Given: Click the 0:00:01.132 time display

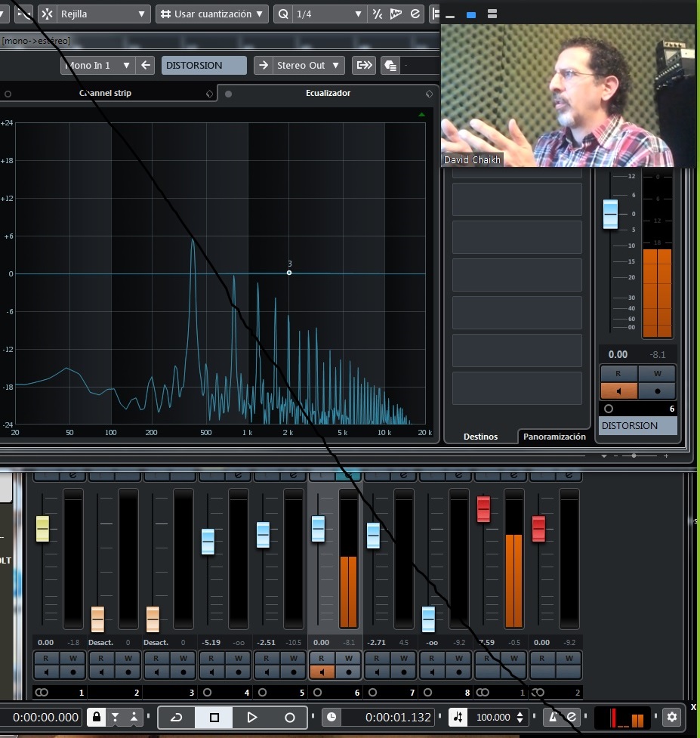Looking at the screenshot, I should (x=398, y=718).
